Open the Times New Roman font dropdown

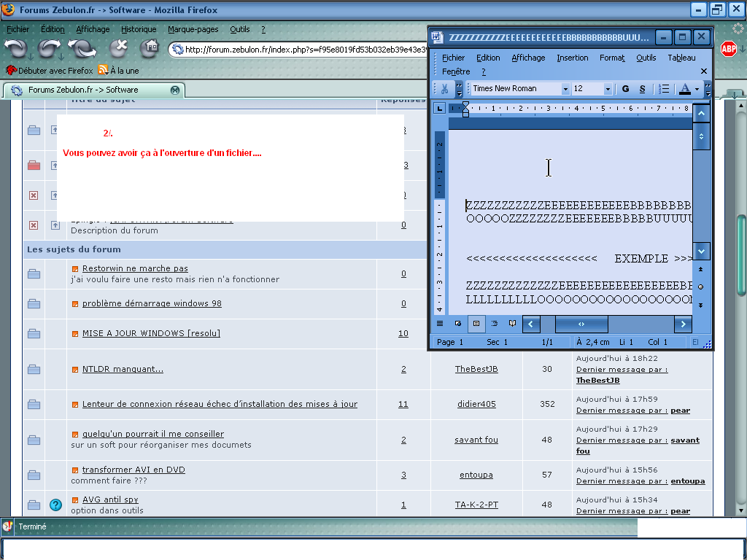pos(565,89)
